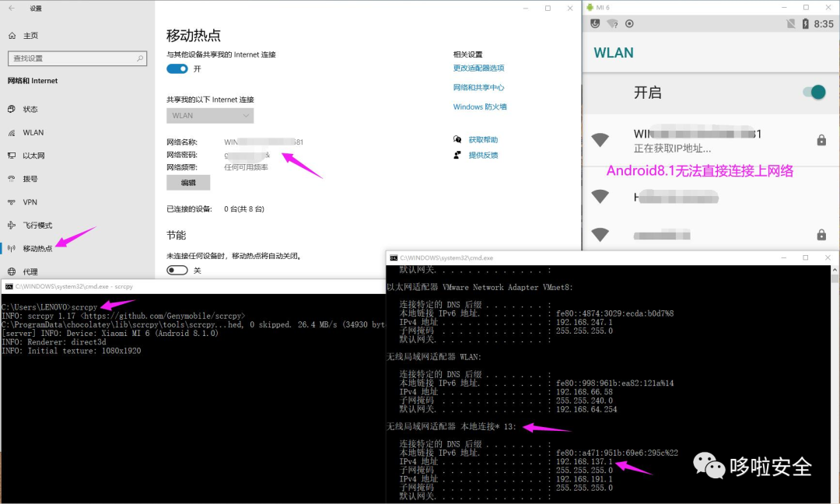The height and width of the screenshot is (504, 840).
Task: Click the 无线局域网适配器 本地连接* 13 line
Action: point(451,427)
